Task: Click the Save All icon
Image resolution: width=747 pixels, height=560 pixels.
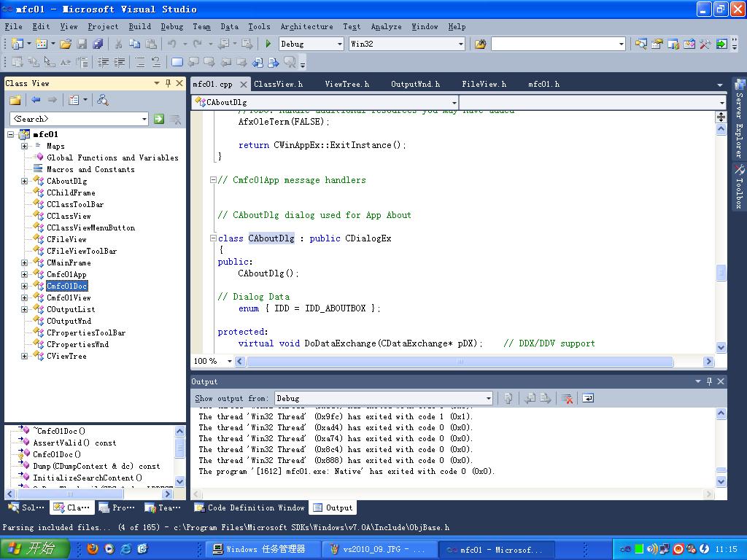Action: (98, 44)
